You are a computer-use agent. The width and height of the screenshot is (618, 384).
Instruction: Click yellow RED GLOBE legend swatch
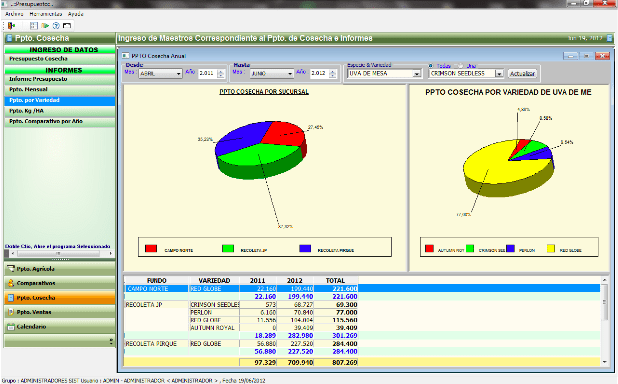tap(551, 248)
